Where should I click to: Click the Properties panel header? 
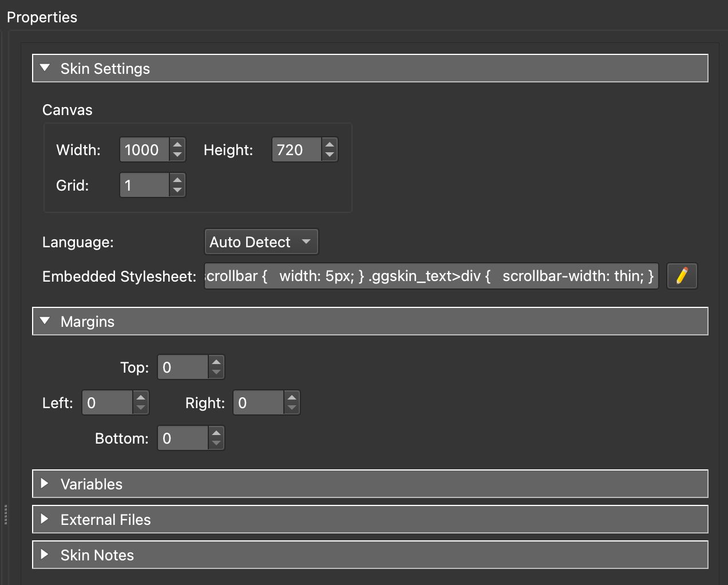tap(42, 17)
